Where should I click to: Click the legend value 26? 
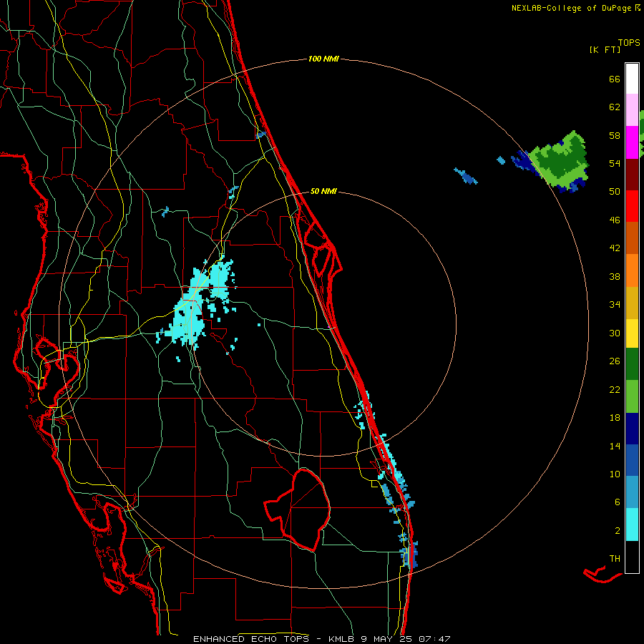point(615,361)
